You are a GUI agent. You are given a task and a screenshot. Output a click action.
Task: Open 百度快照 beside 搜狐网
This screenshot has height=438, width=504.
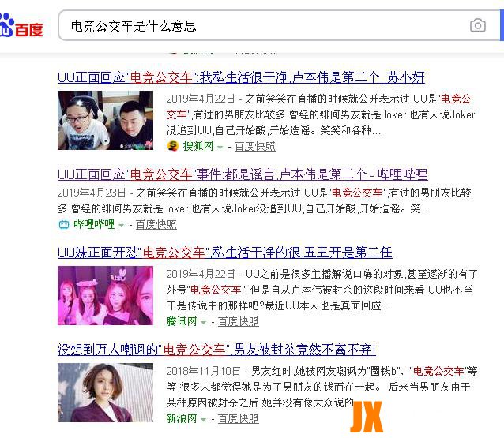[x=255, y=147]
